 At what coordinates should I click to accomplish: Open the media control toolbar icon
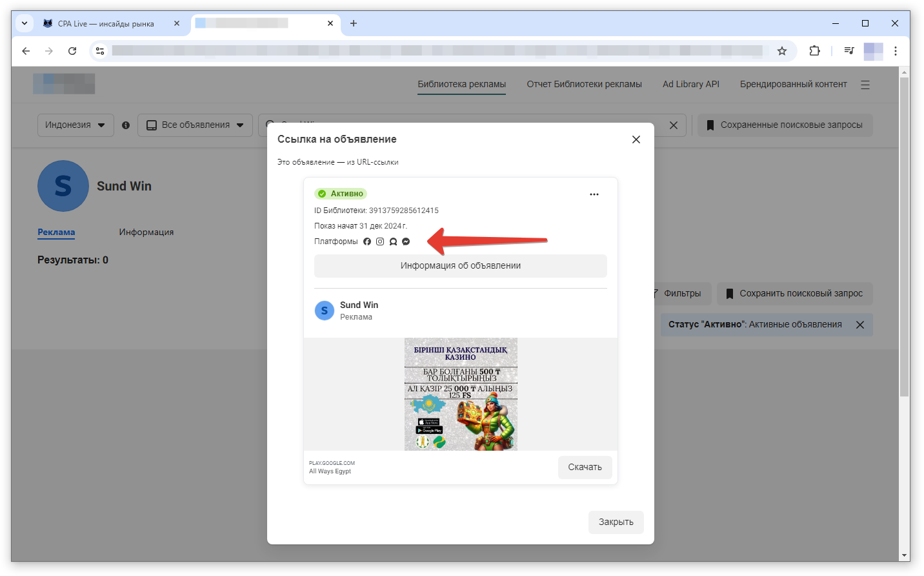coord(849,51)
